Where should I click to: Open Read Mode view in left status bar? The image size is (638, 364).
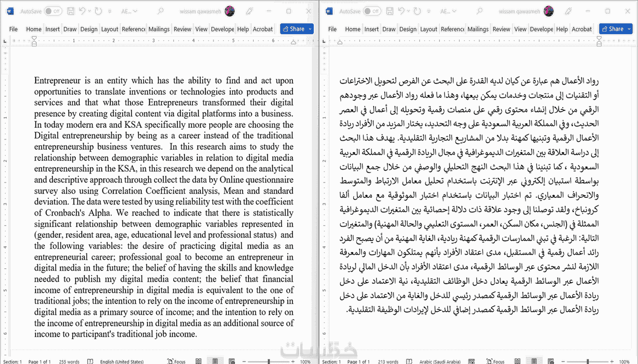(199, 361)
